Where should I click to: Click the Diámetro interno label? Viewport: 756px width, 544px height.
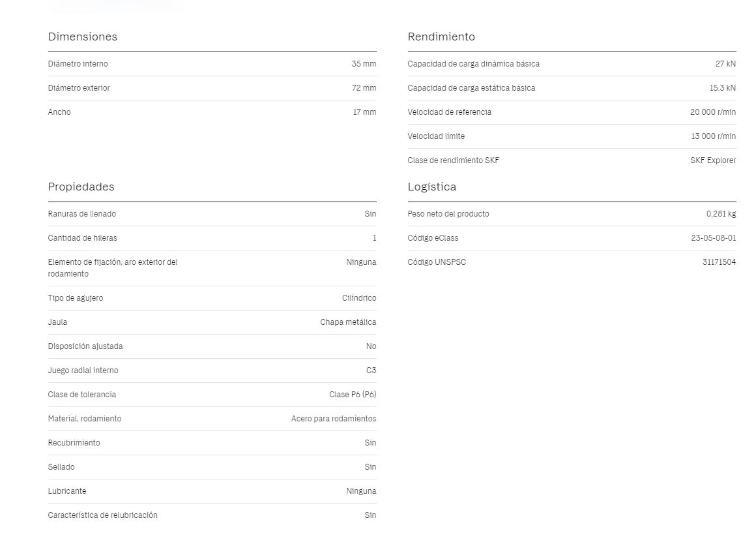pyautogui.click(x=78, y=64)
